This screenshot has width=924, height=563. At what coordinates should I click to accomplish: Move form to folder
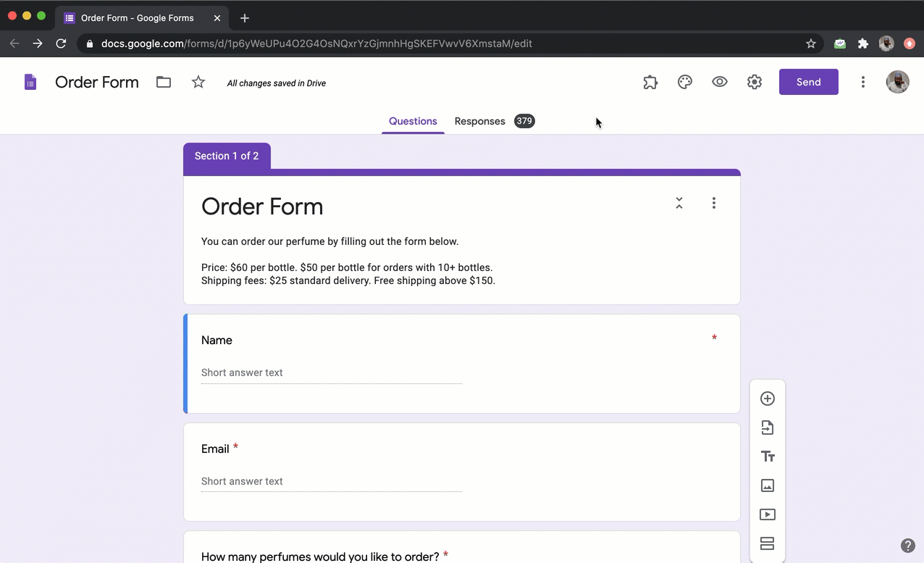164,82
